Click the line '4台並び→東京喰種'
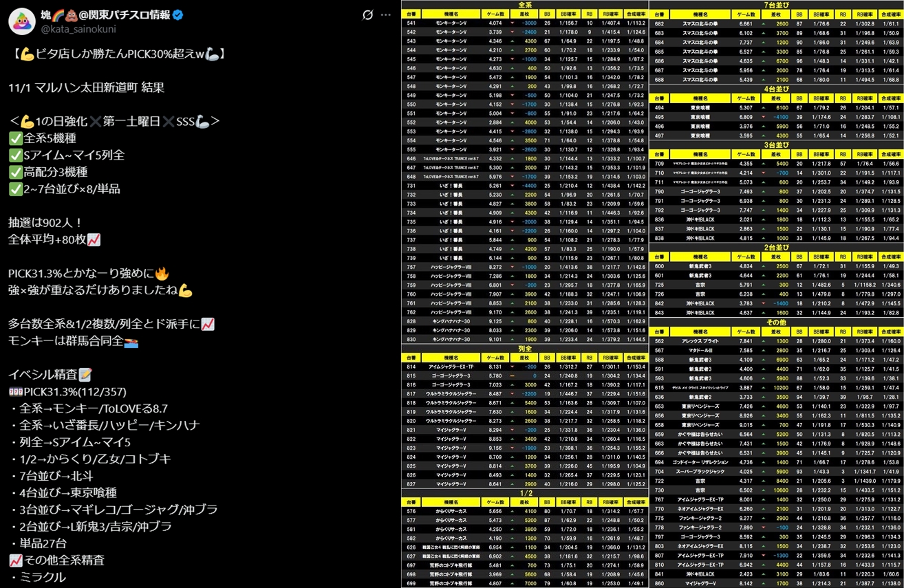This screenshot has width=904, height=588. coord(63,492)
